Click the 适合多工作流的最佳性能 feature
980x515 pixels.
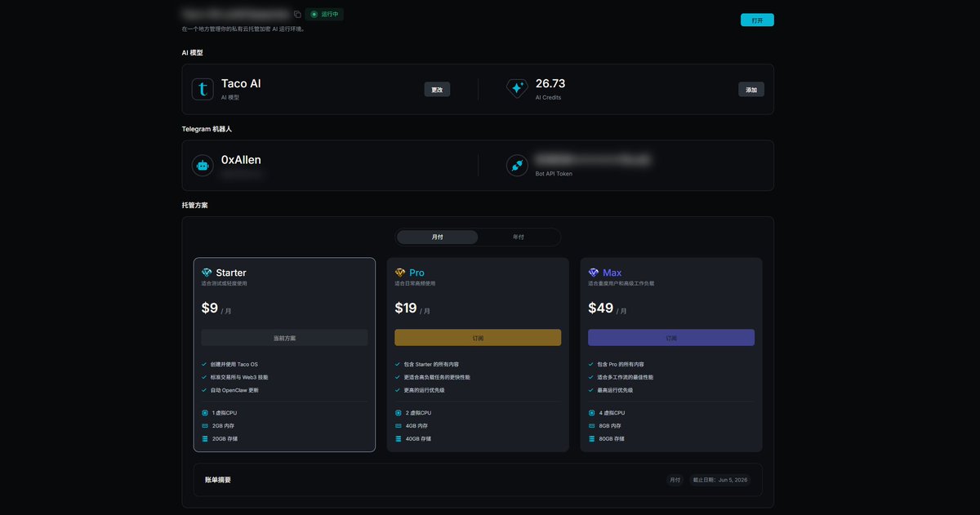click(x=626, y=377)
